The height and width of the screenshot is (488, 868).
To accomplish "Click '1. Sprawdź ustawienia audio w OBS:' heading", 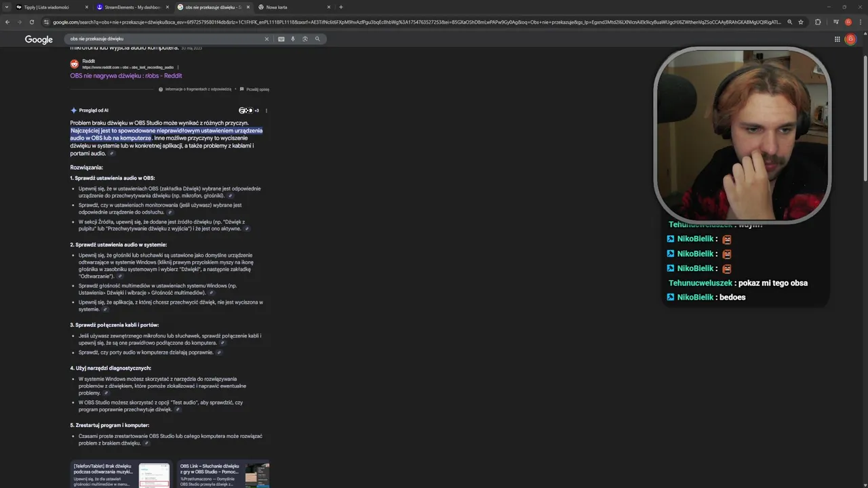I will (113, 178).
